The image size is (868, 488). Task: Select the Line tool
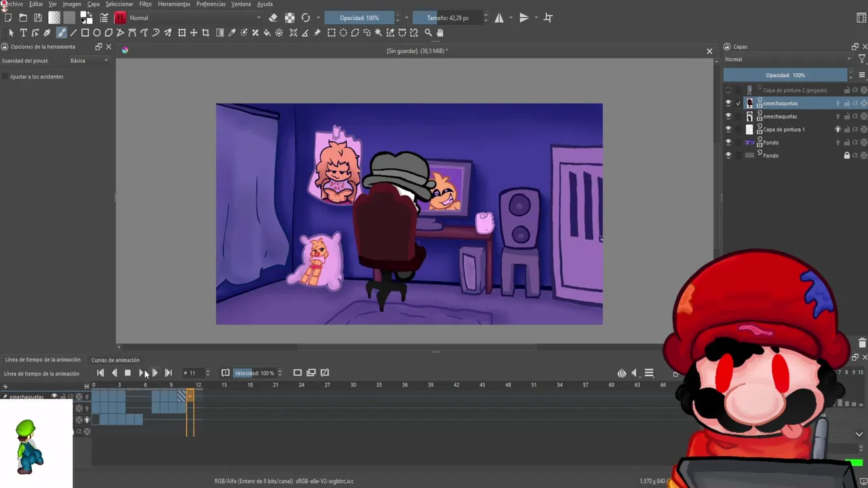click(x=73, y=33)
